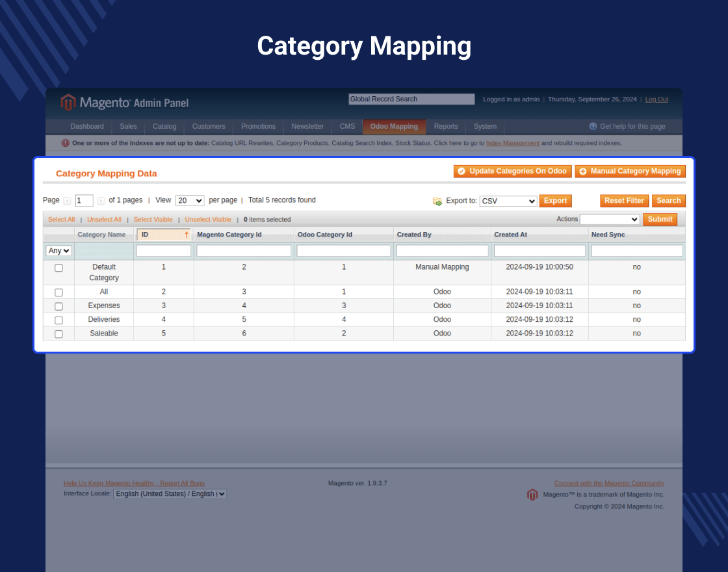Click Select Visible link

[x=153, y=220]
